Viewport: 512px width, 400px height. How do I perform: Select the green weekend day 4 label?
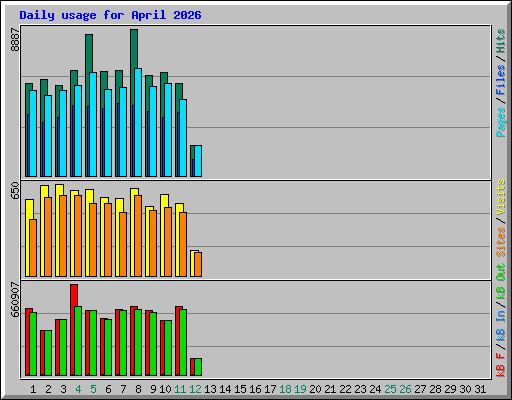tap(78, 389)
